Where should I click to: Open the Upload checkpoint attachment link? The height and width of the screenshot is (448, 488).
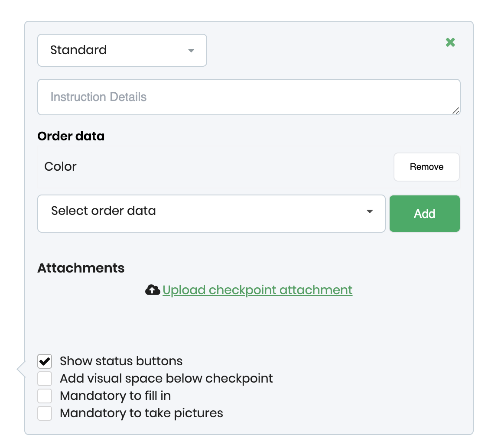(257, 290)
